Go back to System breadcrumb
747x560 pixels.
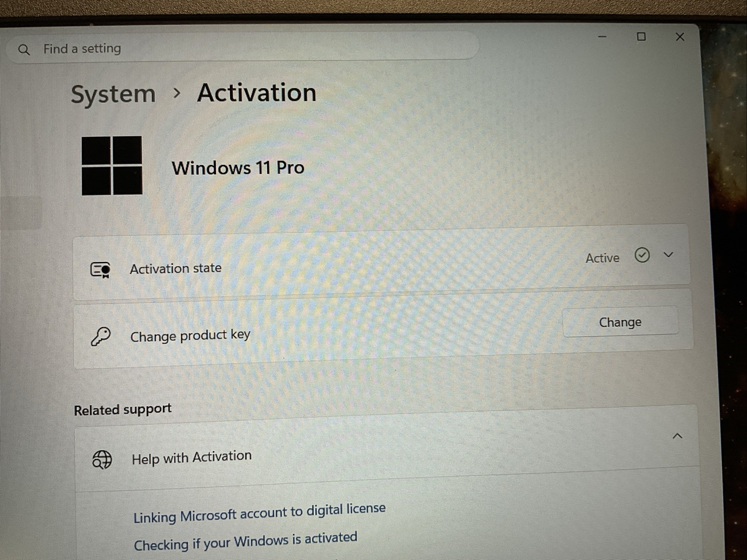pyautogui.click(x=113, y=94)
